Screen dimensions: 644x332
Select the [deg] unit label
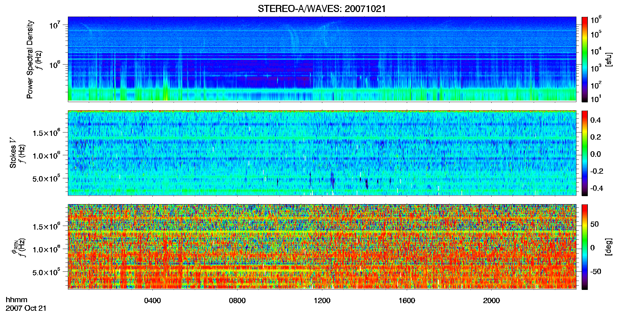tap(609, 247)
